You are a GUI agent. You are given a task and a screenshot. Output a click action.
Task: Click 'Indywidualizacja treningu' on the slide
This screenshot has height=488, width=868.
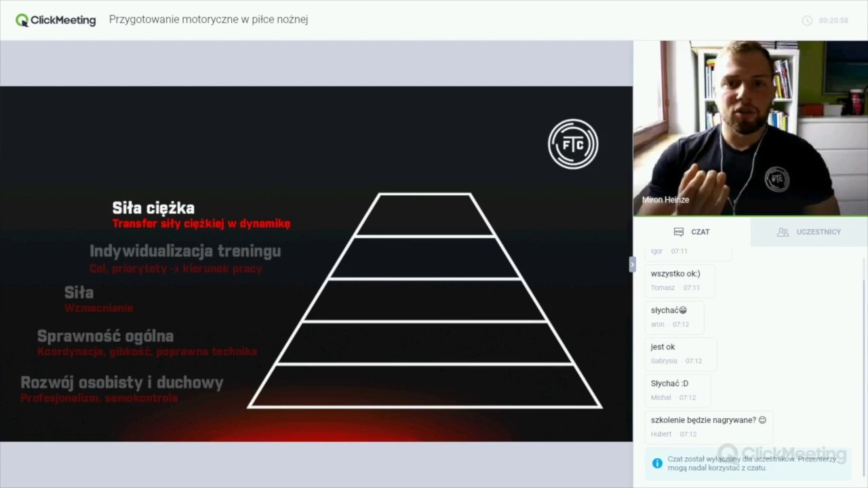(x=185, y=251)
